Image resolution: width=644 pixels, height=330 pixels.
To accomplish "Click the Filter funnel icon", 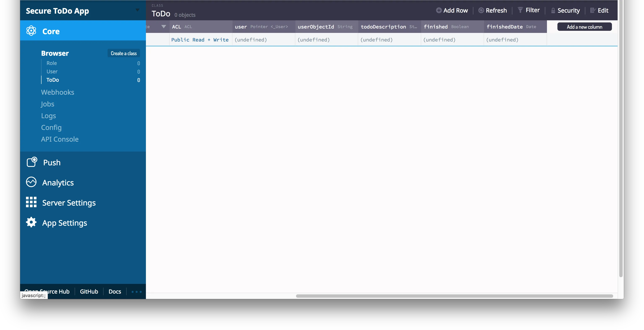I will (x=520, y=10).
